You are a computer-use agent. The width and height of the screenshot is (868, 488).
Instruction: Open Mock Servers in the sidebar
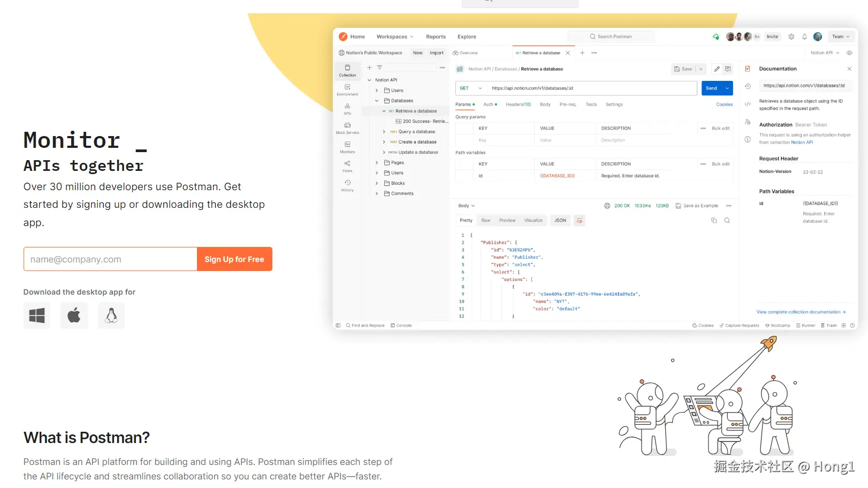[x=347, y=129]
